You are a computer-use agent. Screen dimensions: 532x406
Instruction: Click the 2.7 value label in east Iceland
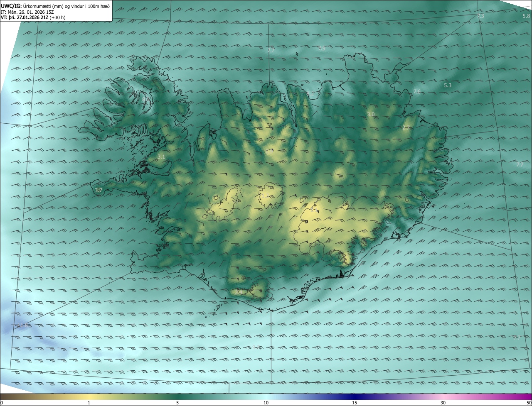tap(406, 127)
